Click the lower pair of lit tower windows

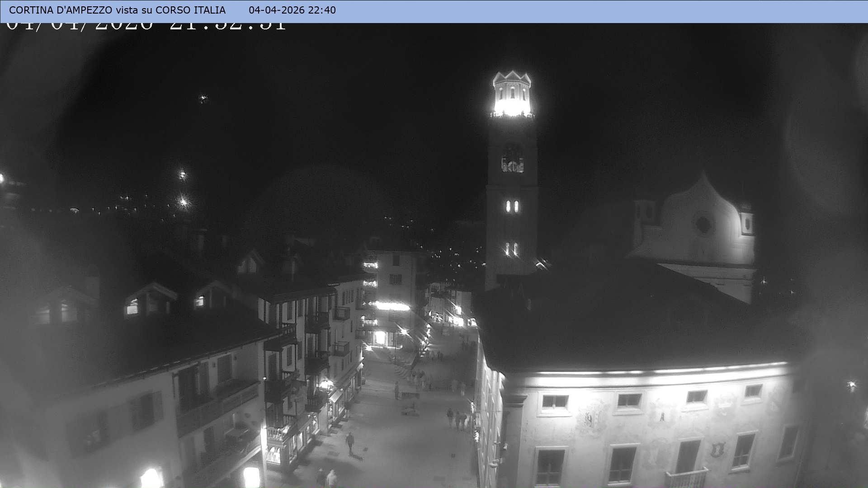(x=511, y=249)
